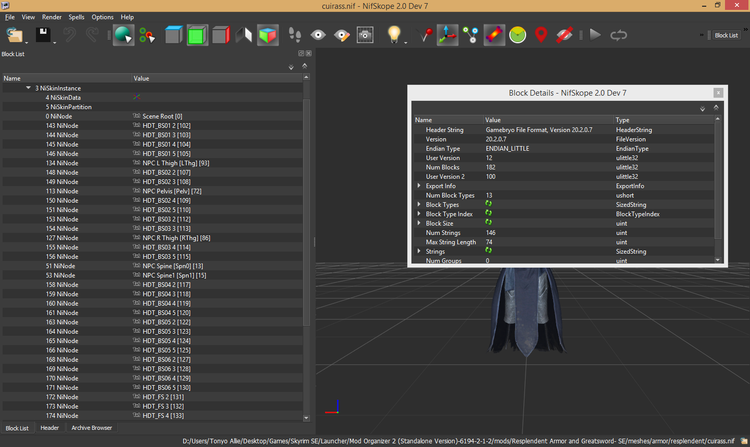
Task: Expand the Block Types row
Action: (419, 204)
